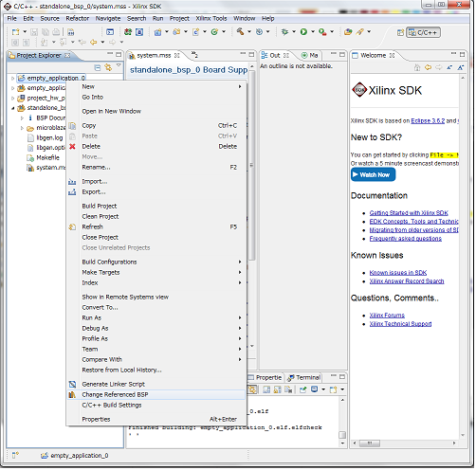Open the Run As submenu

[x=240, y=318]
